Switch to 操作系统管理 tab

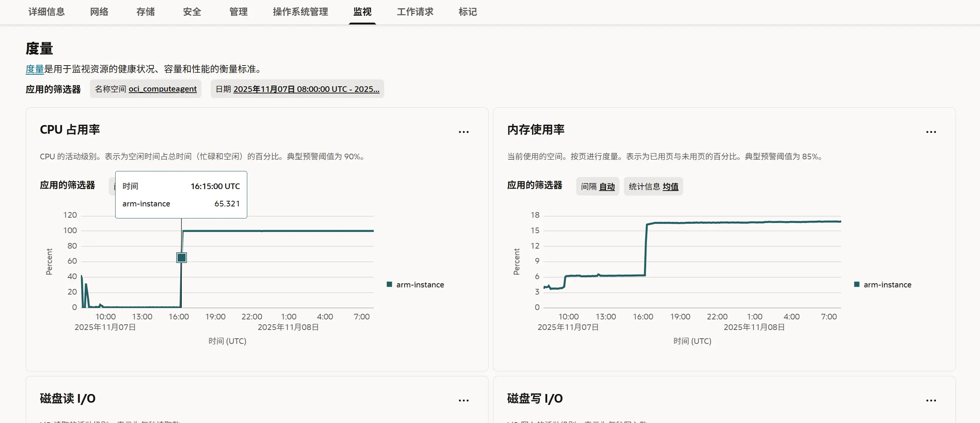(300, 12)
